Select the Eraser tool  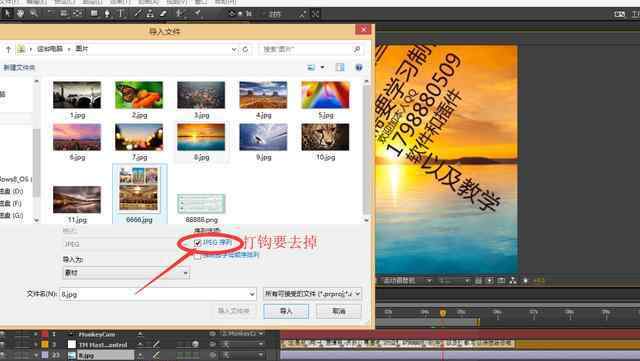(x=163, y=13)
